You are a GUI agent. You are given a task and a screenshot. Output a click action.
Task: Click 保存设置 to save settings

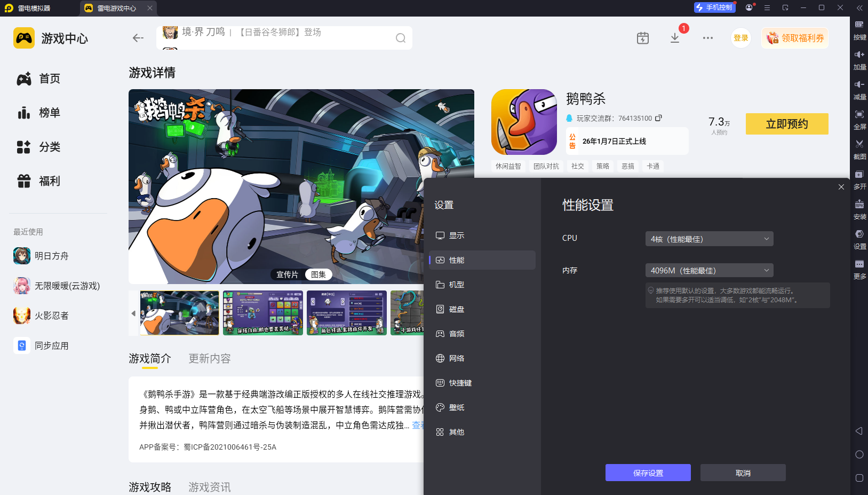pos(647,473)
